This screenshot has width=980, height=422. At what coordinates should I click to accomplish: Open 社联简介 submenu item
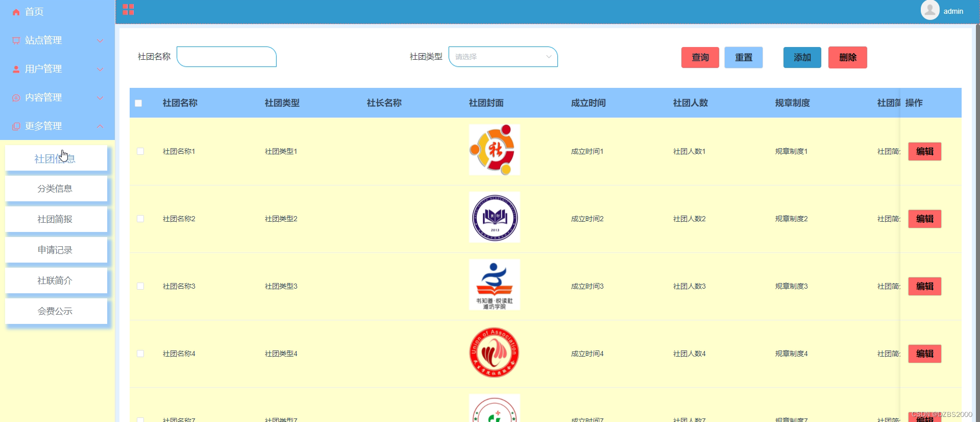coord(56,280)
